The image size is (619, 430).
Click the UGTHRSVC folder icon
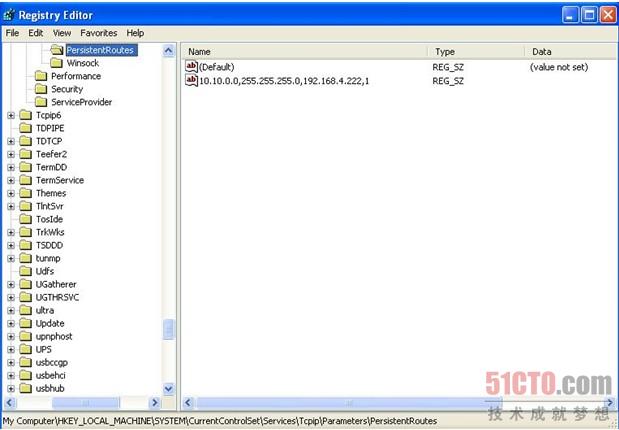coord(26,297)
